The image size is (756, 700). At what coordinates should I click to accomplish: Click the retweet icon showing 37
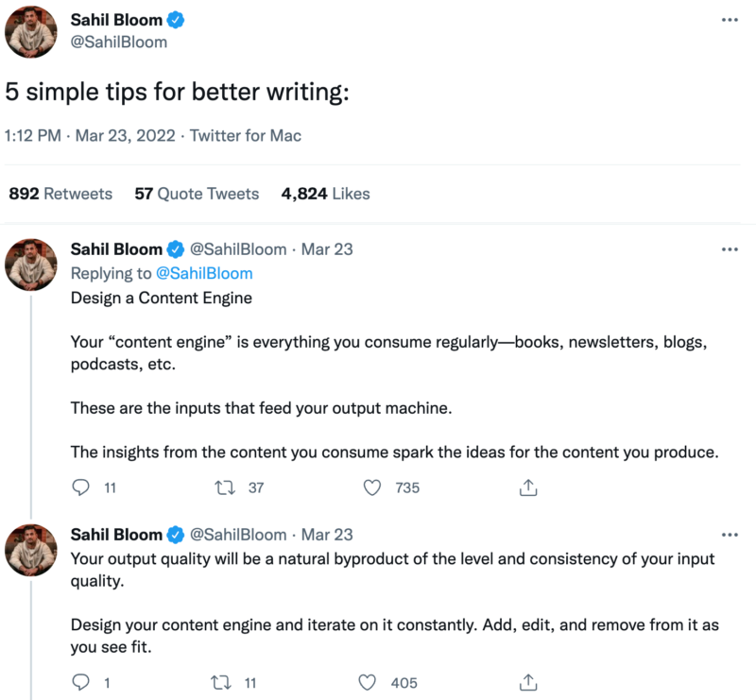[x=224, y=487]
